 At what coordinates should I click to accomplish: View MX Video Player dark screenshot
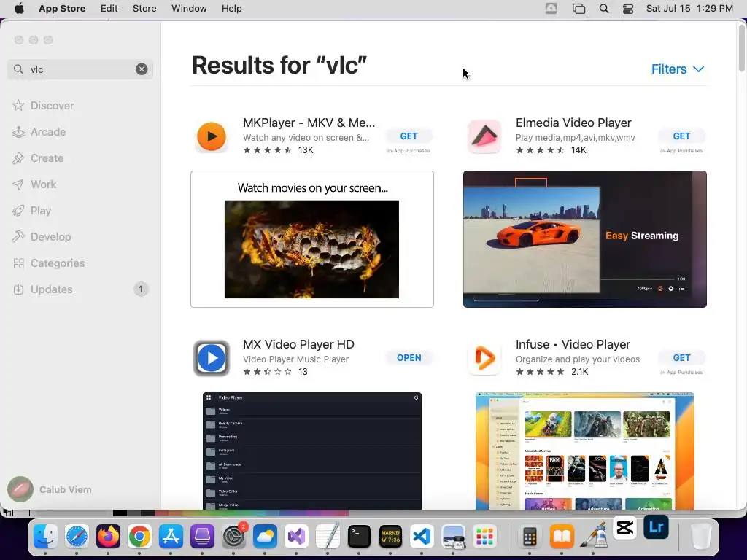tap(312, 451)
